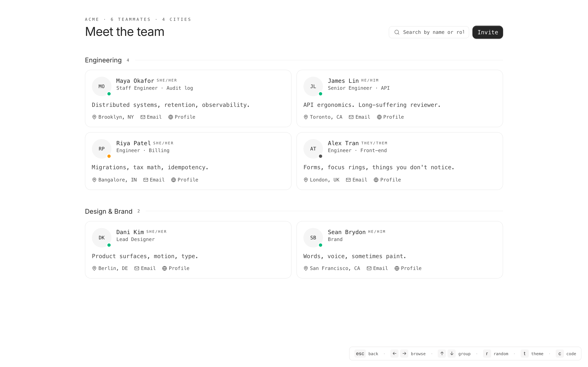Screen dimensions: 588x367
Task: Open Sean Brydon's Profile link
Action: pos(411,268)
